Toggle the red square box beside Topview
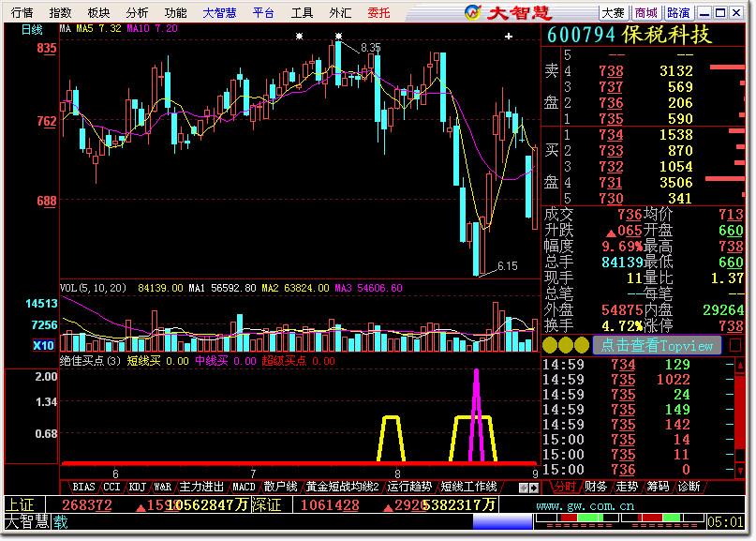 click(x=735, y=345)
